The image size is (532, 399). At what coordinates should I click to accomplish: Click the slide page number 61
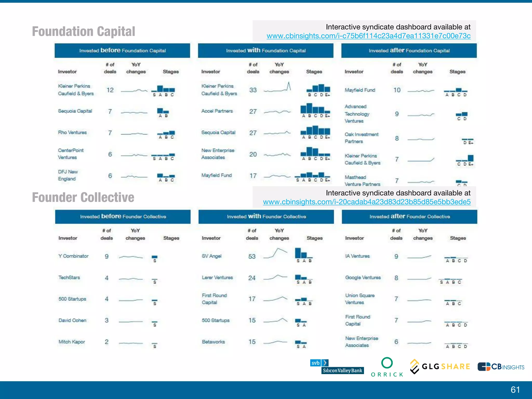[515, 390]
